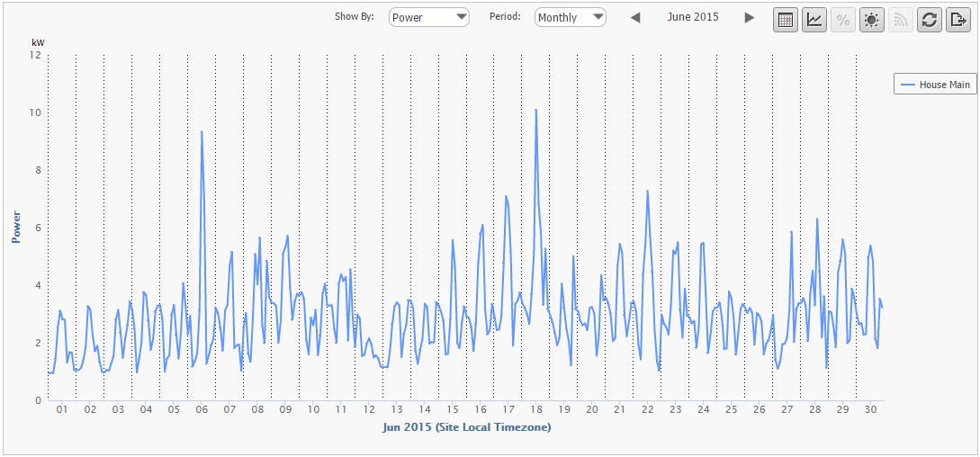This screenshot has height=457, width=980.
Task: Toggle the sun daylight overlay icon
Action: pyautogui.click(x=871, y=20)
